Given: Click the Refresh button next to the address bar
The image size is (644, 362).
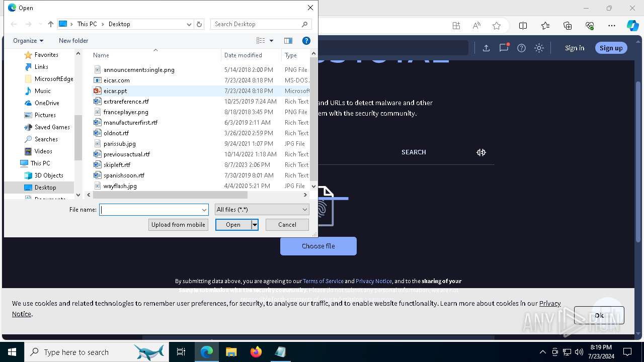Looking at the screenshot, I should coord(199,24).
